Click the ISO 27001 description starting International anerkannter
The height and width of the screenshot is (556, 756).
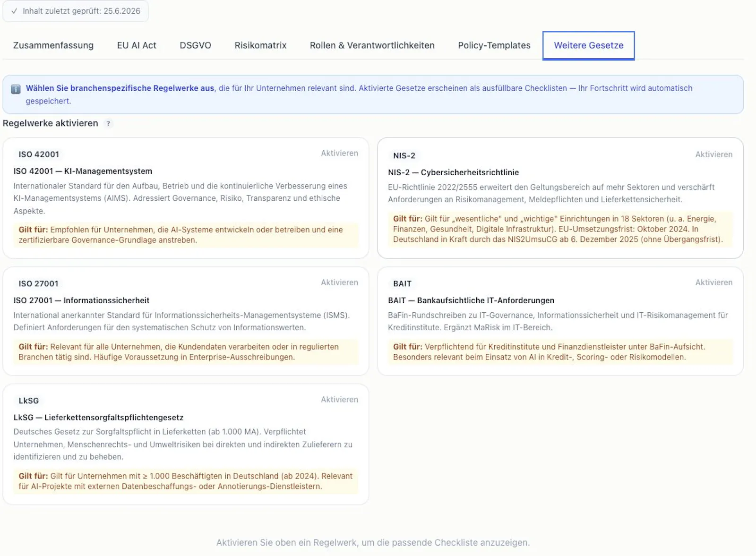[x=182, y=321]
